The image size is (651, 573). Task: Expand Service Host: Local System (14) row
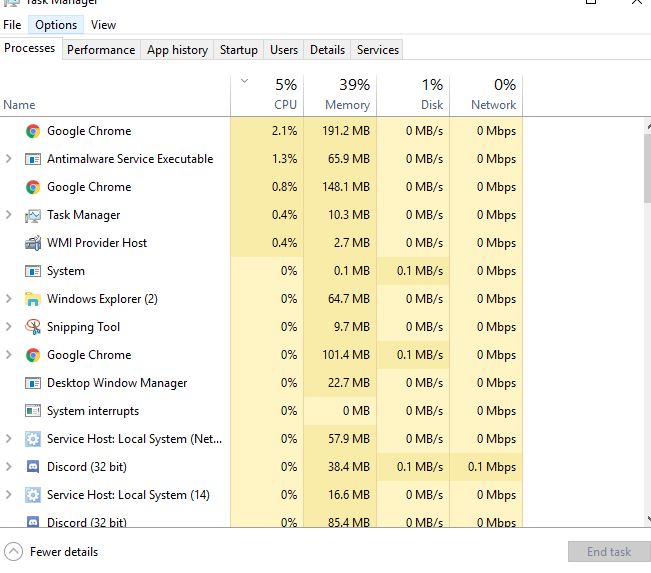[x=8, y=495]
